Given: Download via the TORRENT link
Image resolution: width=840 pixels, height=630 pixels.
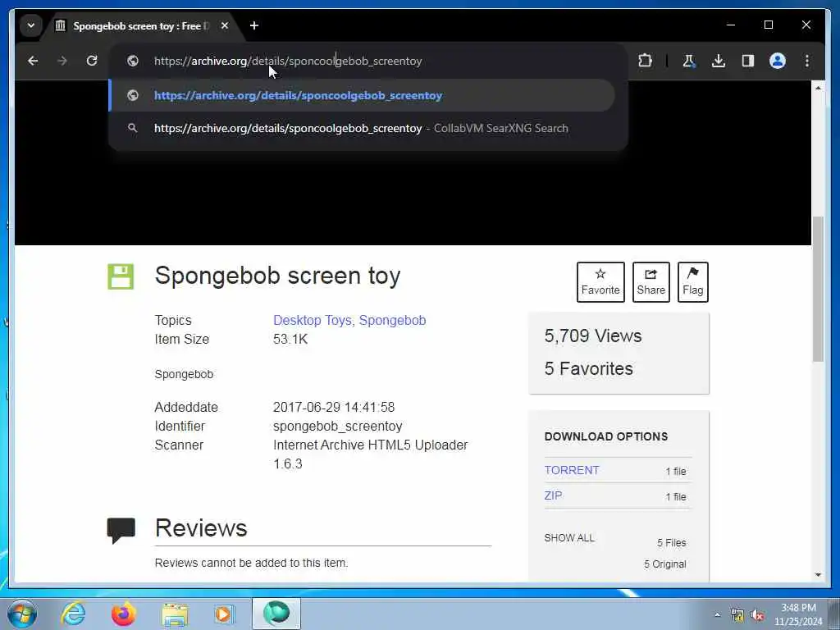Looking at the screenshot, I should tap(572, 470).
